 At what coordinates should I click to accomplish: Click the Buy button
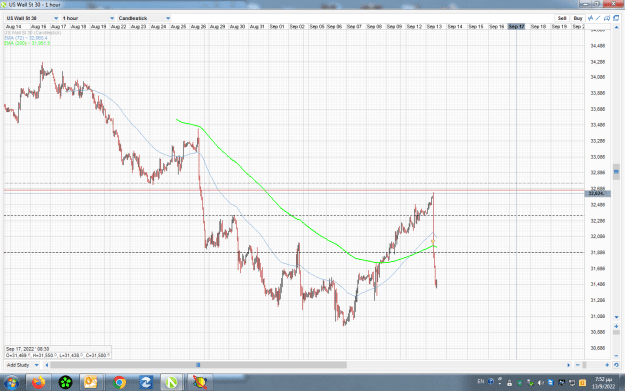[578, 18]
